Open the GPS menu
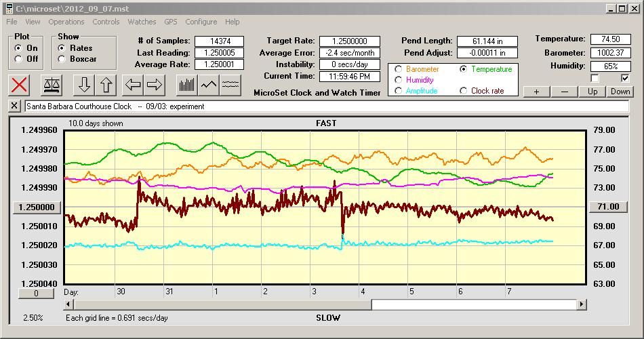644x339 pixels. 170,22
